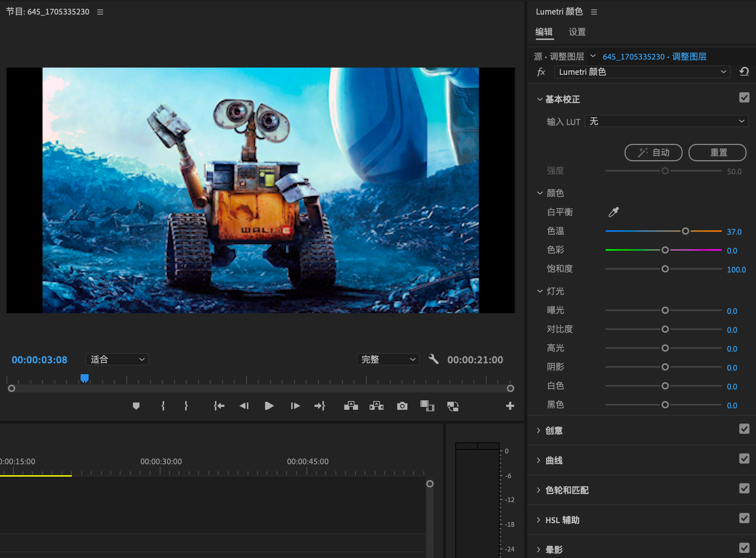
Task: Open the program monitor panel menu
Action: 100,12
